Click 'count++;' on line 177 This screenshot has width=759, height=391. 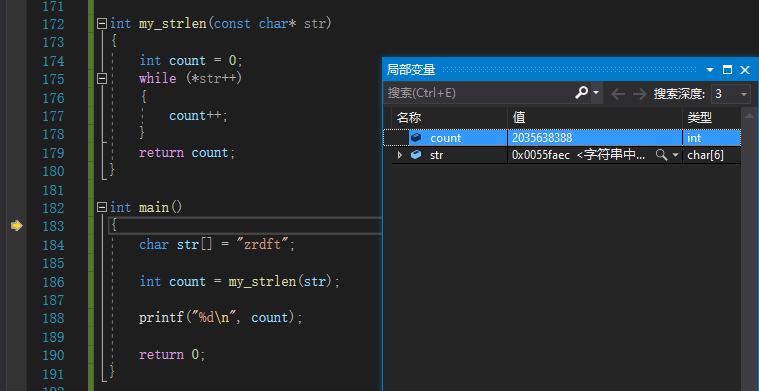click(198, 116)
